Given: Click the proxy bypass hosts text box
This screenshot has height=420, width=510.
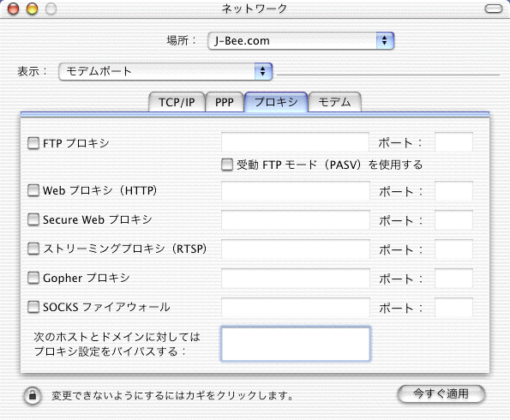Looking at the screenshot, I should 296,344.
